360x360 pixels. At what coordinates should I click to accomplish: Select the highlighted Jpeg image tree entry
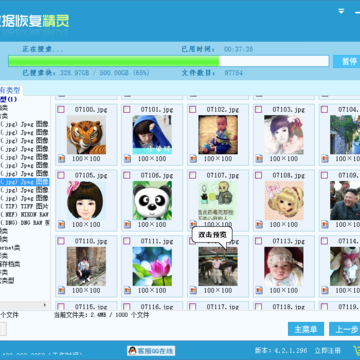pyautogui.click(x=24, y=182)
